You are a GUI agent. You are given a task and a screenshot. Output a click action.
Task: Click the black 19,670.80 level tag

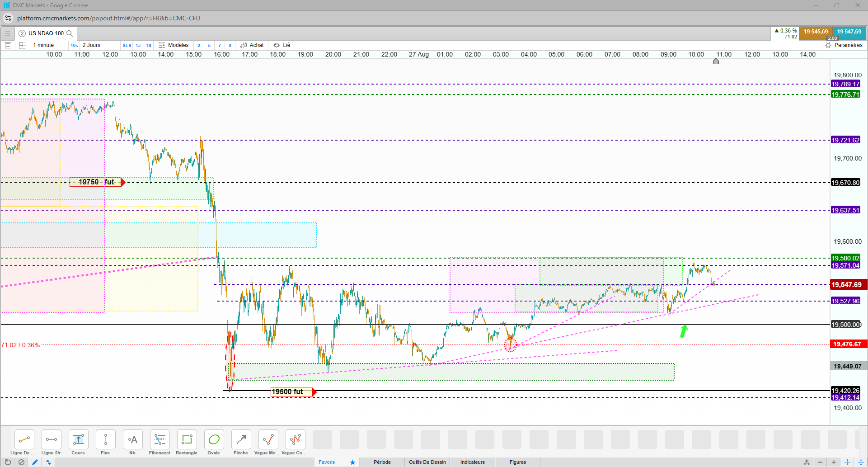[845, 183]
